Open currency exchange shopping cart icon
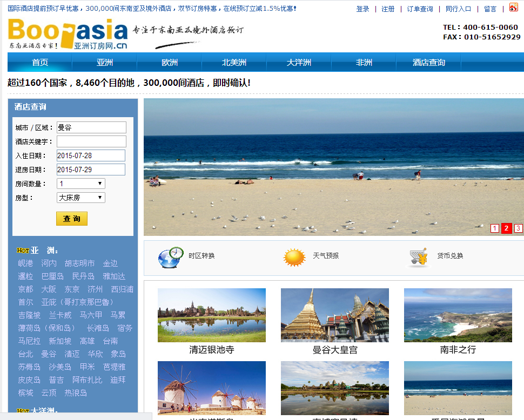Image resolution: width=524 pixels, height=420 pixels. [418, 258]
